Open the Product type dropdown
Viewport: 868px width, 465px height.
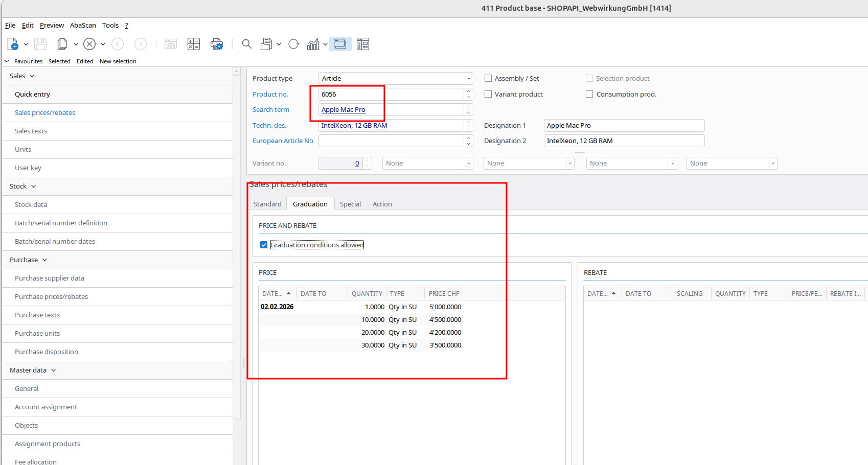tap(468, 78)
